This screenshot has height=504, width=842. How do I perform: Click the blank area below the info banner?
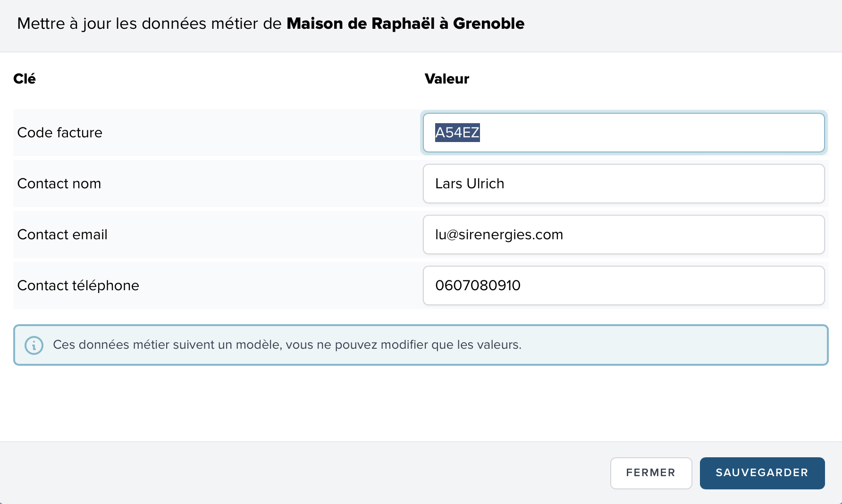[x=420, y=403]
